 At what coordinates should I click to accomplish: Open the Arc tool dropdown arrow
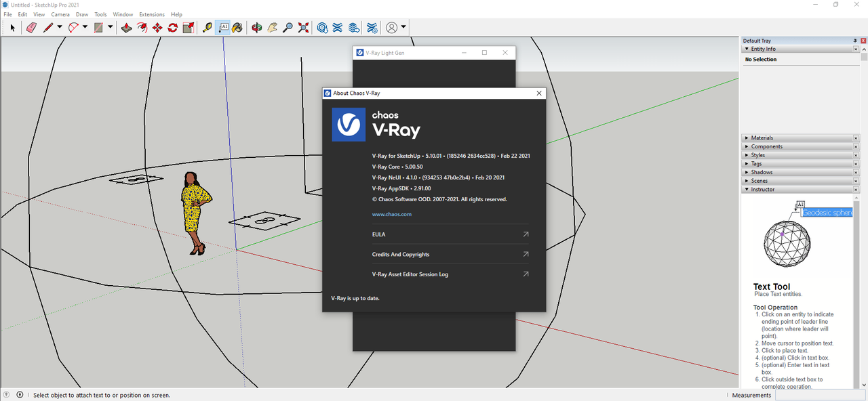point(85,28)
